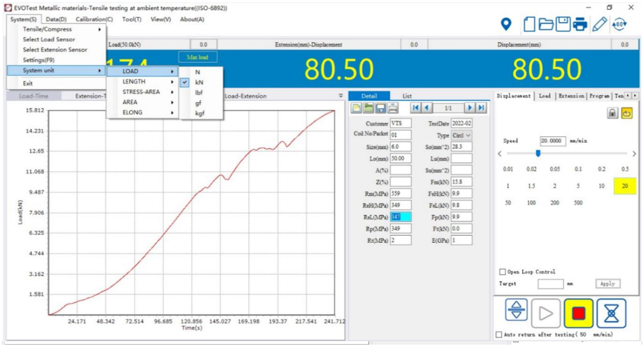This screenshot has height=347, width=644.
Task: Open Settings(F9) from System menu
Action: [x=57, y=60]
